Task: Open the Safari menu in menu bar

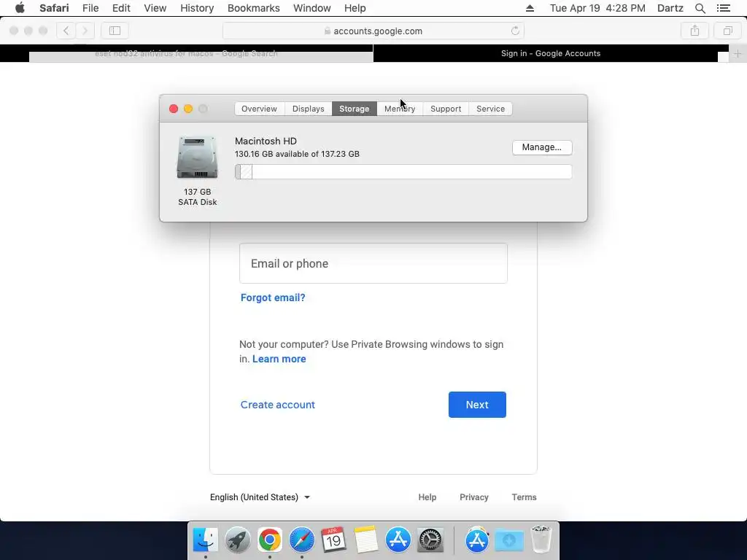Action: (54, 8)
